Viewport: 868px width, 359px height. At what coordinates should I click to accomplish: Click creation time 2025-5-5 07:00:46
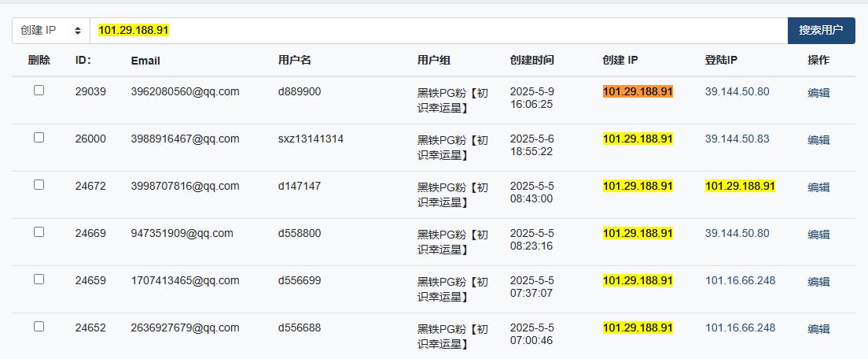pyautogui.click(x=532, y=334)
